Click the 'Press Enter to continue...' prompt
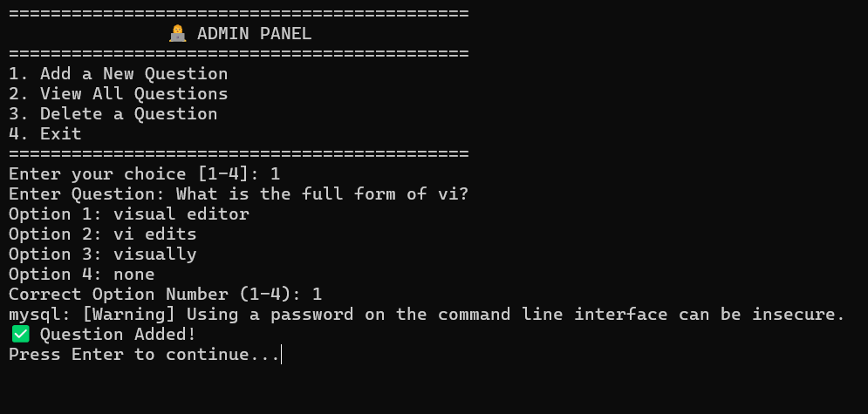Screen dimensions: 868x414 coord(144,355)
